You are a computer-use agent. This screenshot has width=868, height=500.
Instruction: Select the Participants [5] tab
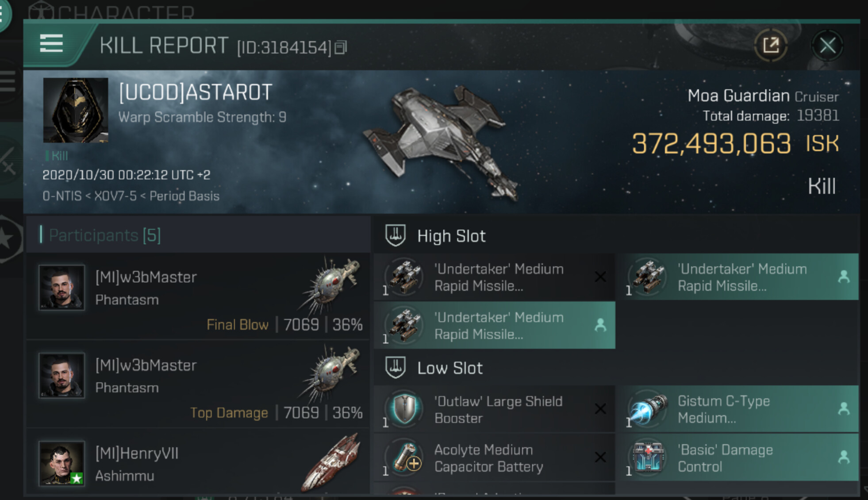[105, 235]
